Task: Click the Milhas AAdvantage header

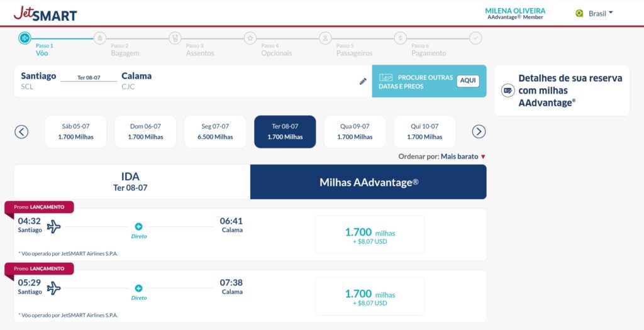Action: [x=369, y=182]
